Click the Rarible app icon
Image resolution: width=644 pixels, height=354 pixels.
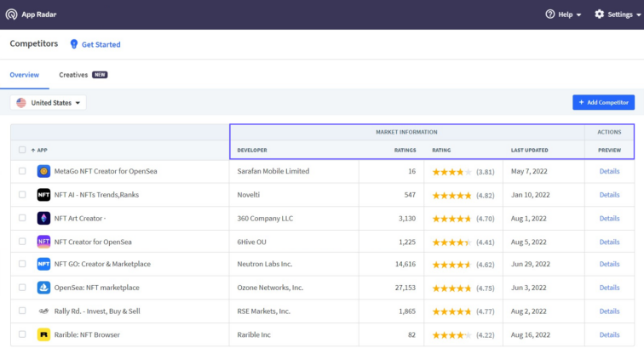pyautogui.click(x=43, y=334)
